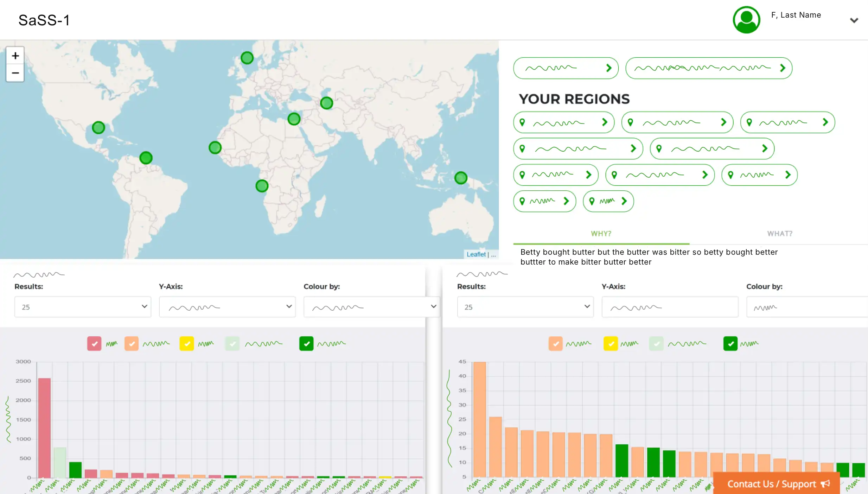Click the location pin in the first region pill
868x494 pixels.
523,122
